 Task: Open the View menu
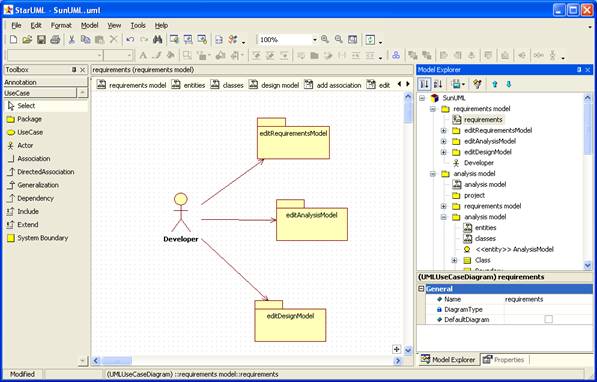[114, 26]
